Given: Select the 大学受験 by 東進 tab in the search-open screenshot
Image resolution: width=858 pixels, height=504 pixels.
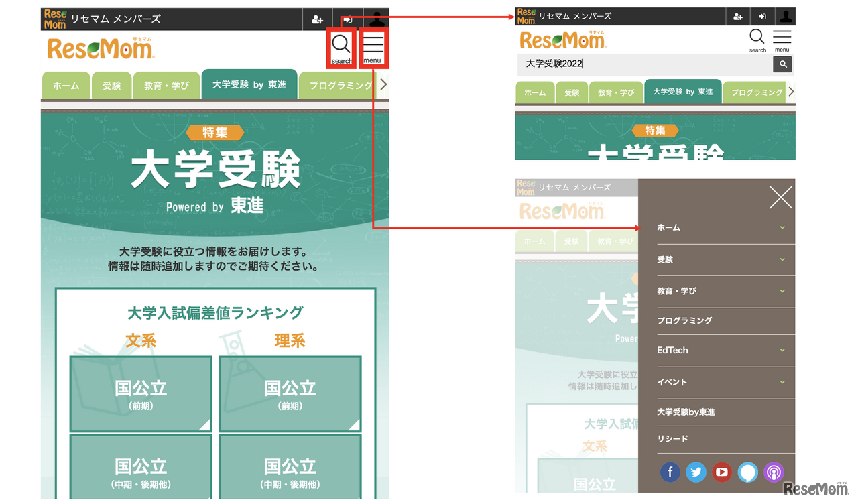Looking at the screenshot, I should coord(683,92).
